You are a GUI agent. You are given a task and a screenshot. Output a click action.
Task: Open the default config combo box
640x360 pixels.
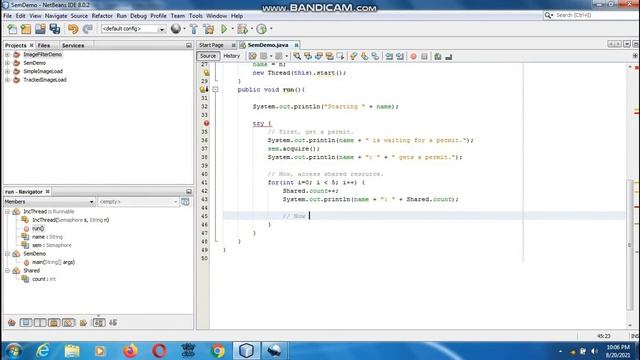[x=133, y=29]
